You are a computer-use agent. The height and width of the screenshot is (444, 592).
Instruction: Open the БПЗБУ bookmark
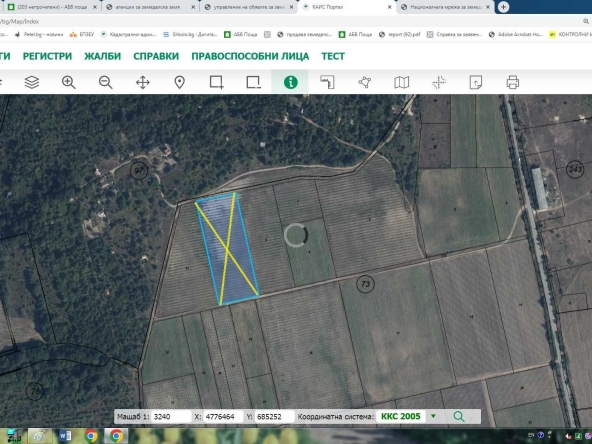tap(82, 34)
